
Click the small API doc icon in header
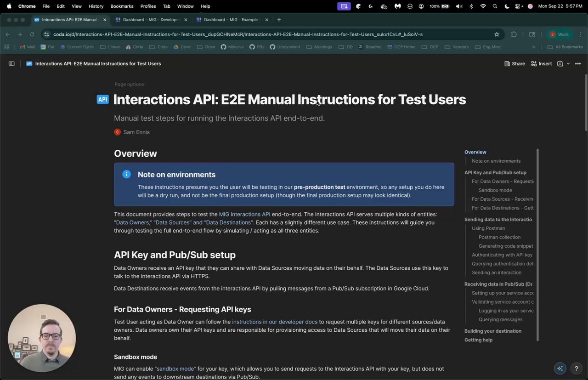[x=29, y=63]
